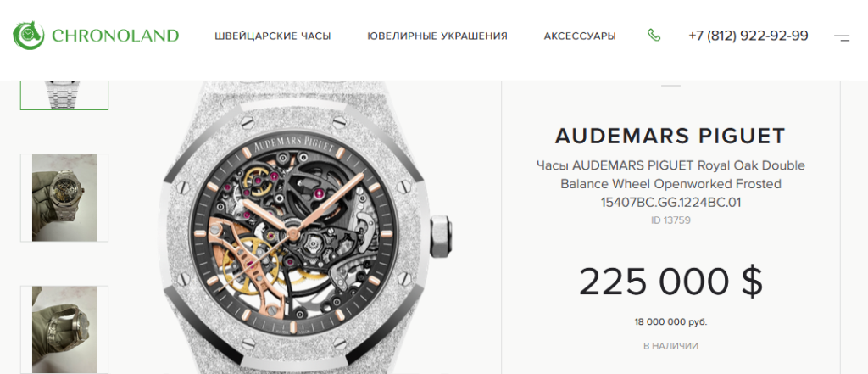Click the green Chronoland horse logo icon
Viewport: 868px width, 374px height.
28,36
